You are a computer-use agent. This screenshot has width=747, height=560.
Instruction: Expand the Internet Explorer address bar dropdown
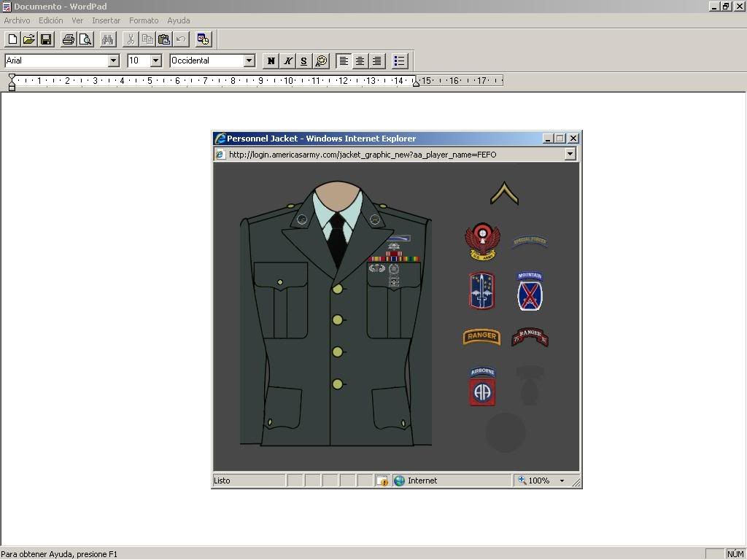coord(570,154)
